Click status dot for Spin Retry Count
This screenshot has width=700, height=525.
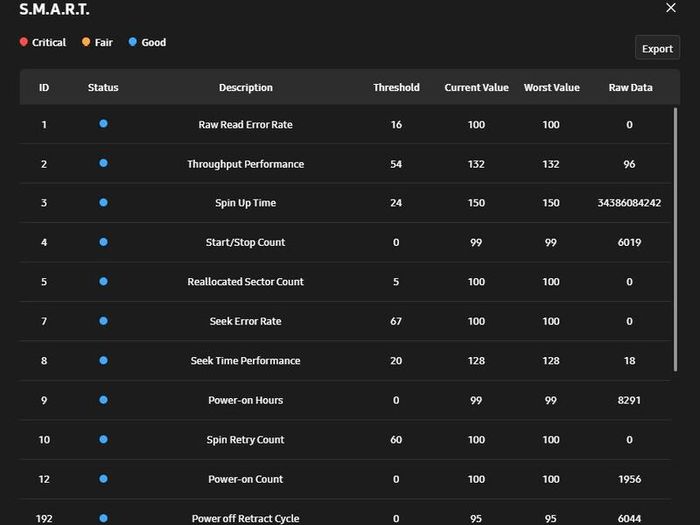click(x=103, y=440)
